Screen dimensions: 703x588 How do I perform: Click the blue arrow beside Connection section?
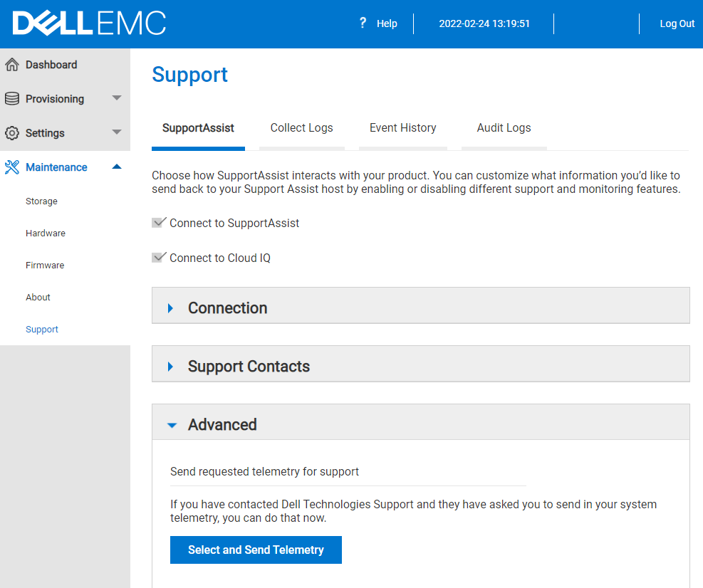170,308
